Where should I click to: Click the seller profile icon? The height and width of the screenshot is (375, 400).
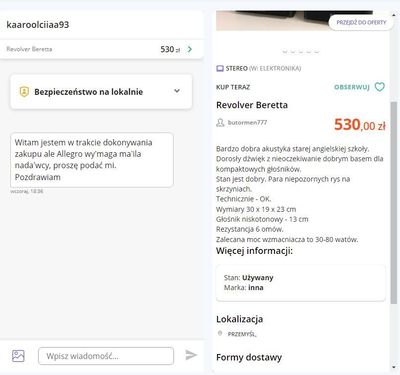point(220,123)
